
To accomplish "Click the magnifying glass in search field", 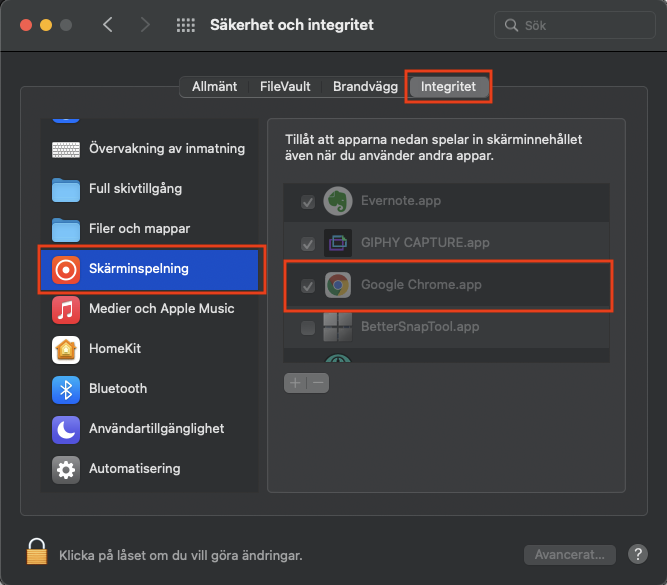I will click(511, 26).
